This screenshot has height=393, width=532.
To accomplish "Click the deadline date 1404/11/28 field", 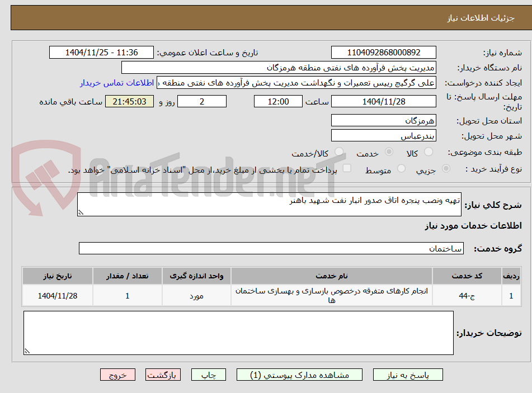I will 383,101.
